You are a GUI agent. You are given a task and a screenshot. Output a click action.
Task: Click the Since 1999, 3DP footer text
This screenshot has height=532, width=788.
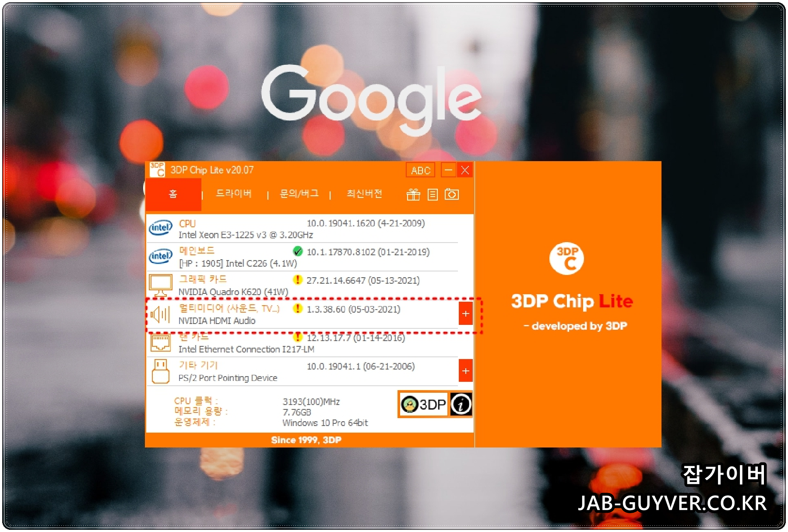[x=306, y=440]
